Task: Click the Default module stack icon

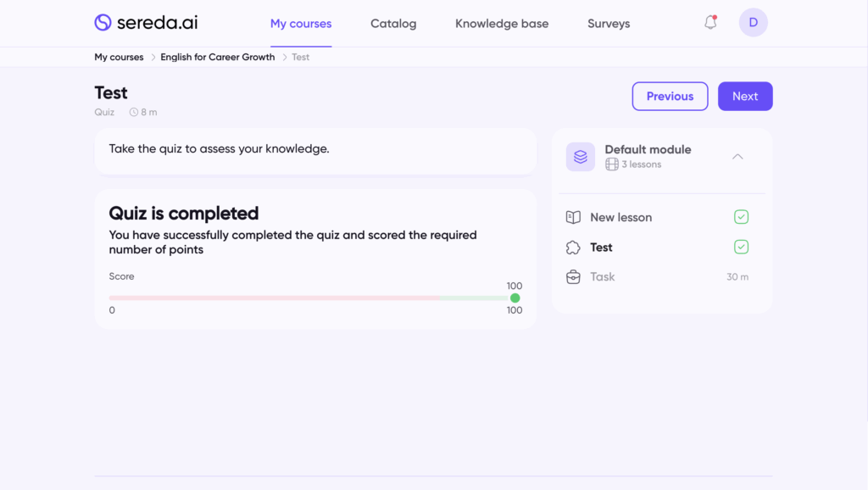Action: tap(581, 157)
